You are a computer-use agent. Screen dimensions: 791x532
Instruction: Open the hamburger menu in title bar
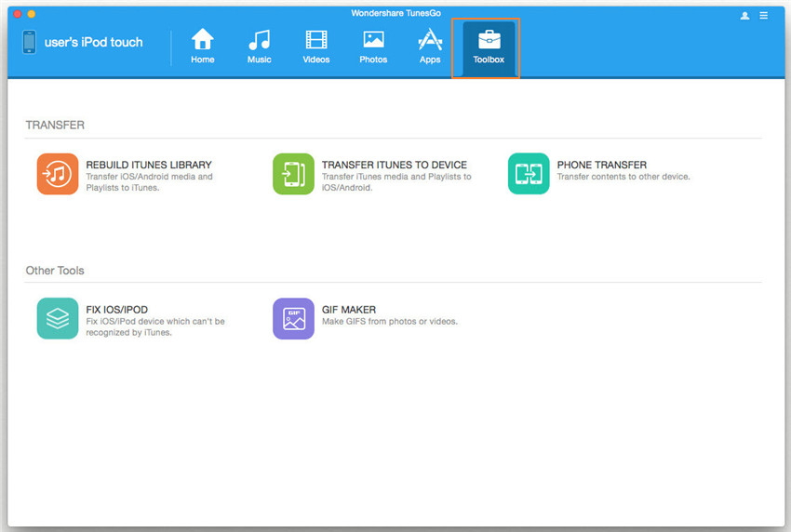coord(764,16)
